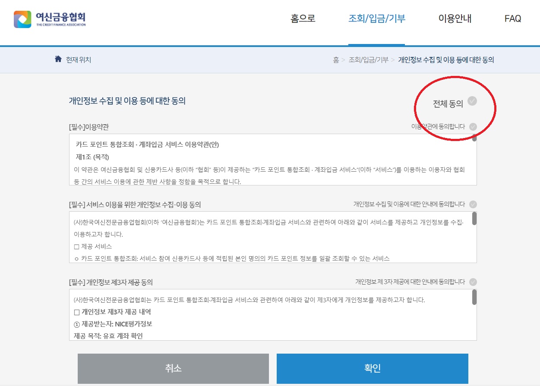Select 홈으로 in the navigation bar
The height and width of the screenshot is (392, 540).
pyautogui.click(x=303, y=19)
